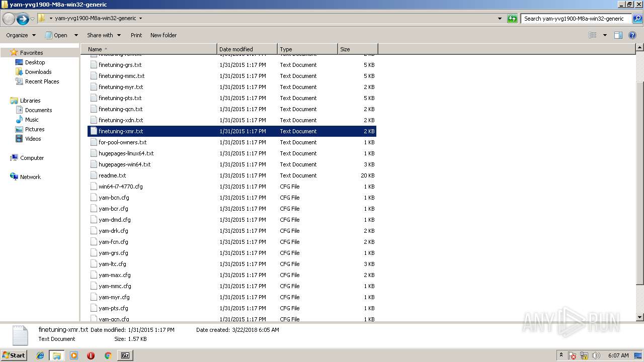The width and height of the screenshot is (644, 362).
Task: Click the search magnifier icon
Action: click(637, 19)
